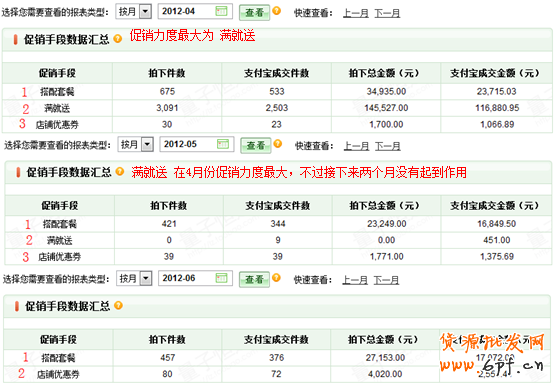Click value 4,020.00 in June table
The height and width of the screenshot is (387, 554).
(x=385, y=374)
